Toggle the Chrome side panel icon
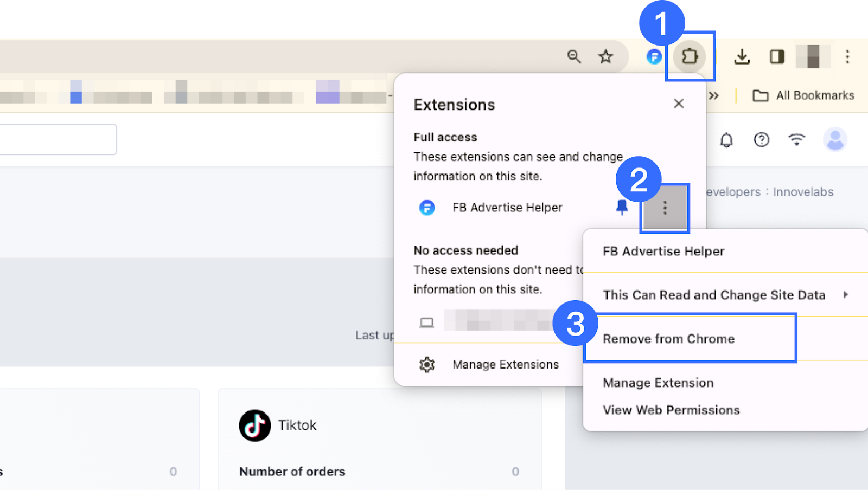868x490 pixels. click(x=777, y=56)
